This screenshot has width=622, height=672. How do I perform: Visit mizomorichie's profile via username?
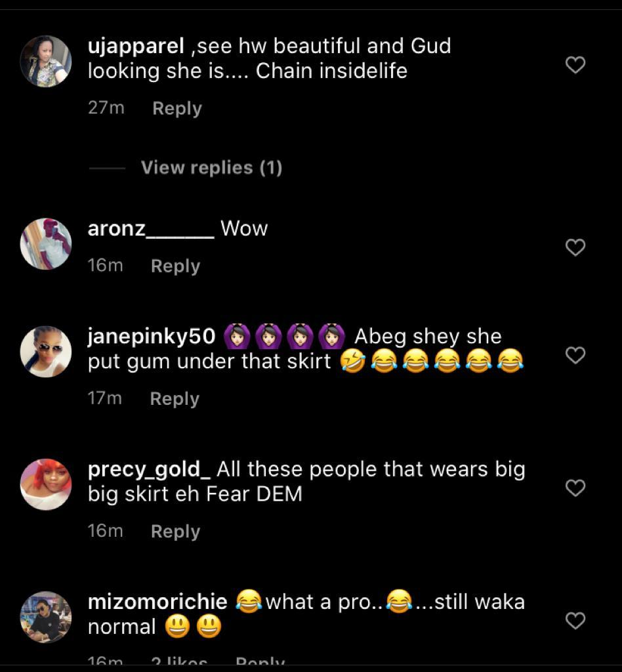(x=157, y=602)
